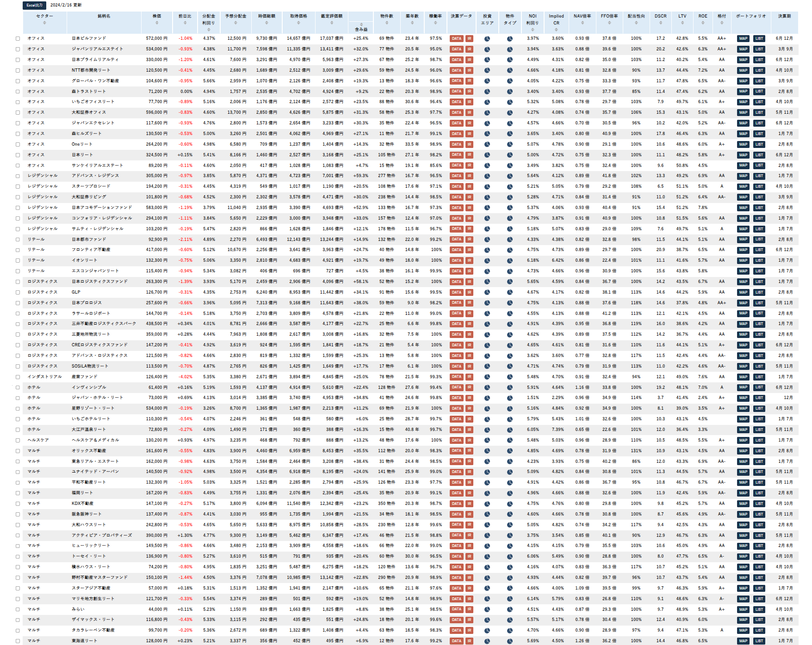The height and width of the screenshot is (645, 812).
Task: Tick the checkbox for ジャパン・ホテル・リート
Action: pos(18,398)
